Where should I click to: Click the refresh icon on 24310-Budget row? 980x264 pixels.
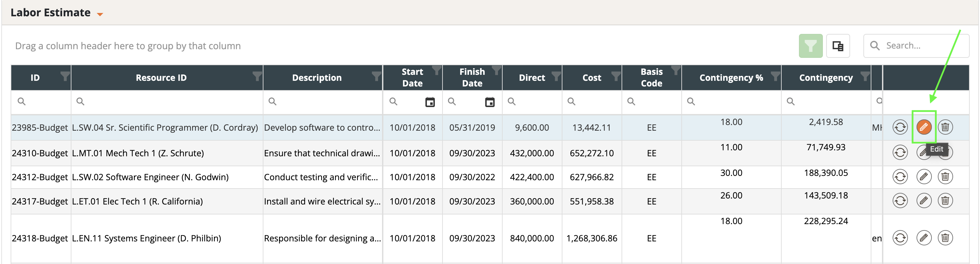(900, 152)
